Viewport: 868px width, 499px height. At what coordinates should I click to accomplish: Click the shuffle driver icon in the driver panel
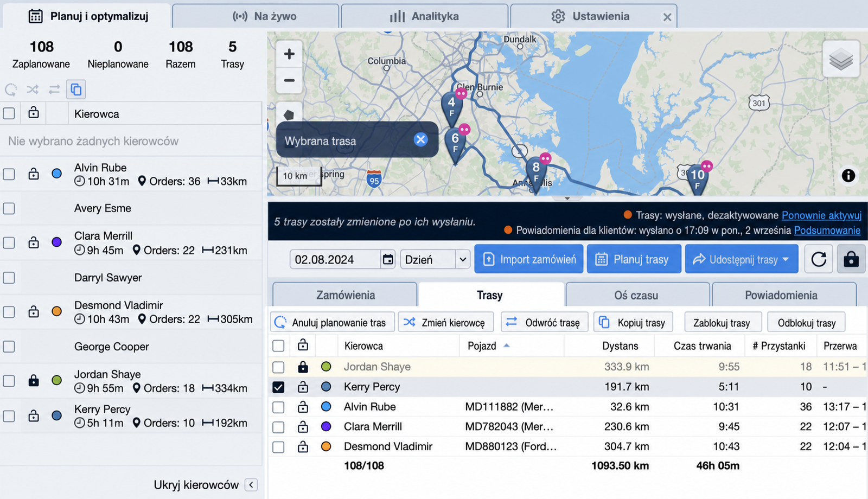coord(33,89)
